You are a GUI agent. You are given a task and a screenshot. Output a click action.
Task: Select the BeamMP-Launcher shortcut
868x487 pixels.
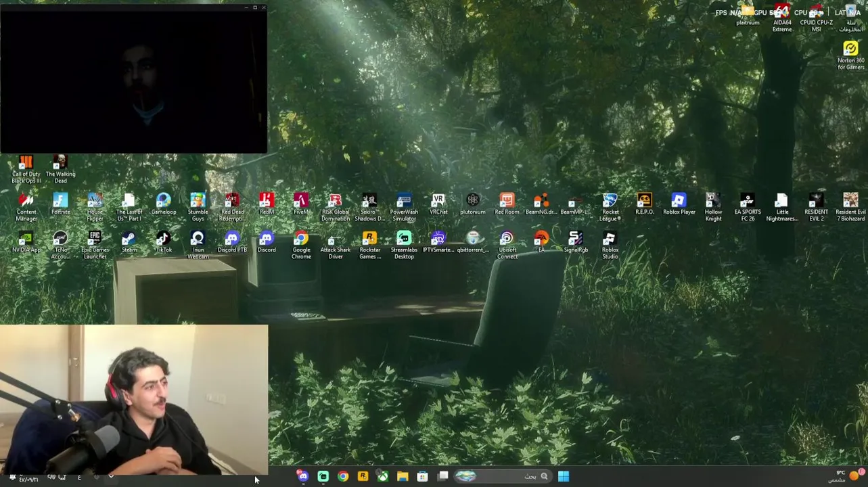573,204
